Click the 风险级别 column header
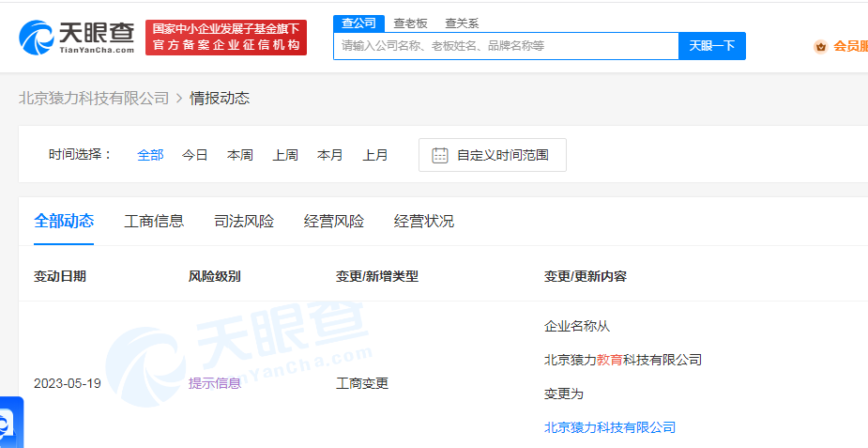Viewport: 868px width, 448px height. pyautogui.click(x=214, y=276)
